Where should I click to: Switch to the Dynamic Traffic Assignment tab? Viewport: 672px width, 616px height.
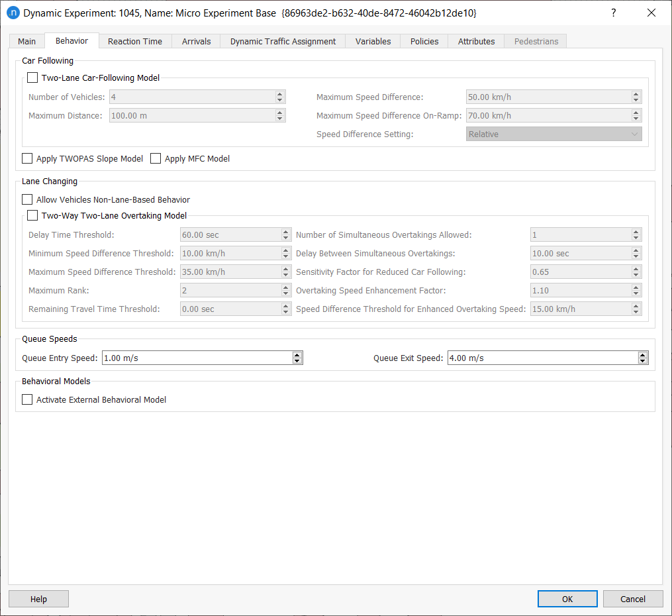pyautogui.click(x=283, y=41)
